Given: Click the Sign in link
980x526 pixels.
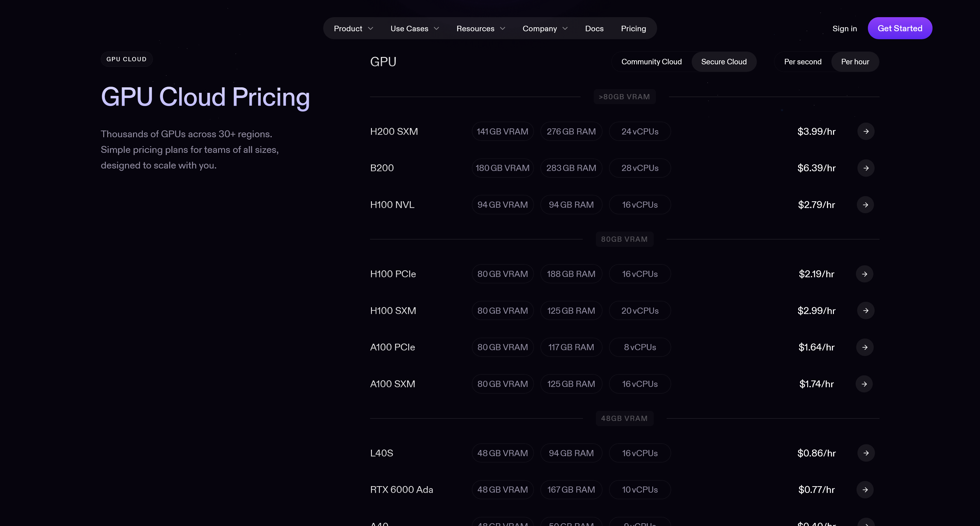Looking at the screenshot, I should point(844,28).
